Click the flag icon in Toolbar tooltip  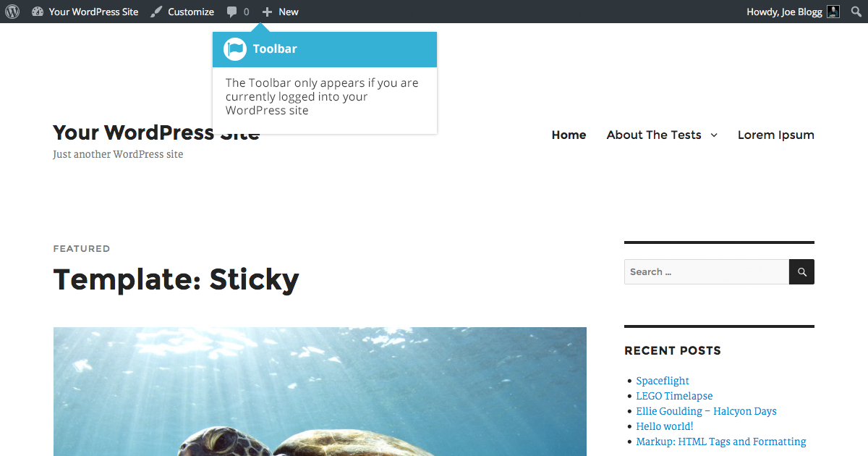pyautogui.click(x=235, y=49)
